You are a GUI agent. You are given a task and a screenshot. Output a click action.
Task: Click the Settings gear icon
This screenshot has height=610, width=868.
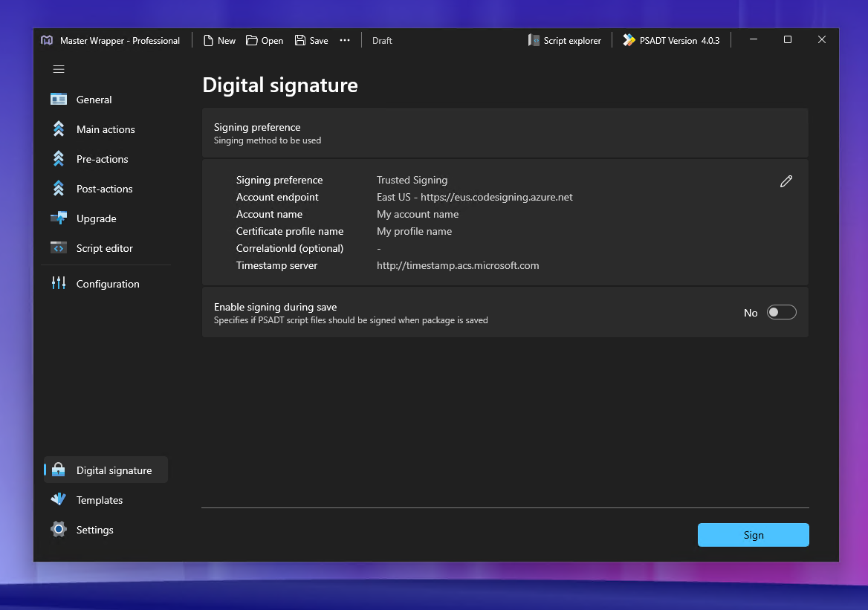pyautogui.click(x=59, y=529)
